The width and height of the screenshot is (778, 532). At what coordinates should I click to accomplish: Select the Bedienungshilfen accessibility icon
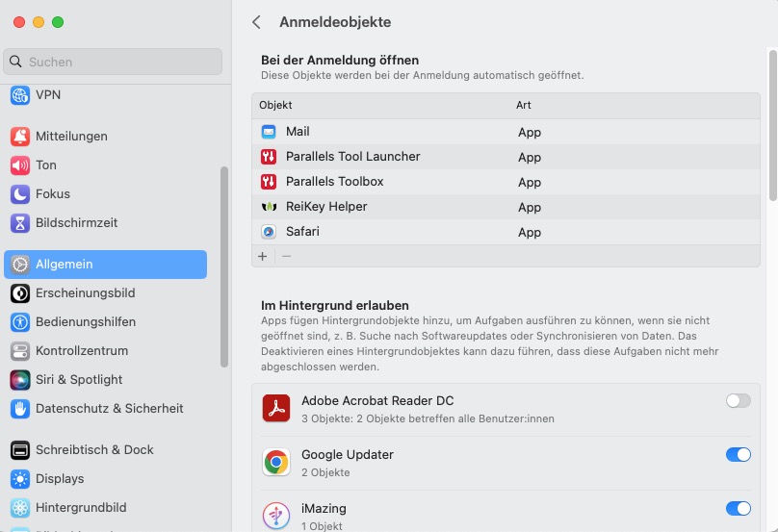coord(20,321)
